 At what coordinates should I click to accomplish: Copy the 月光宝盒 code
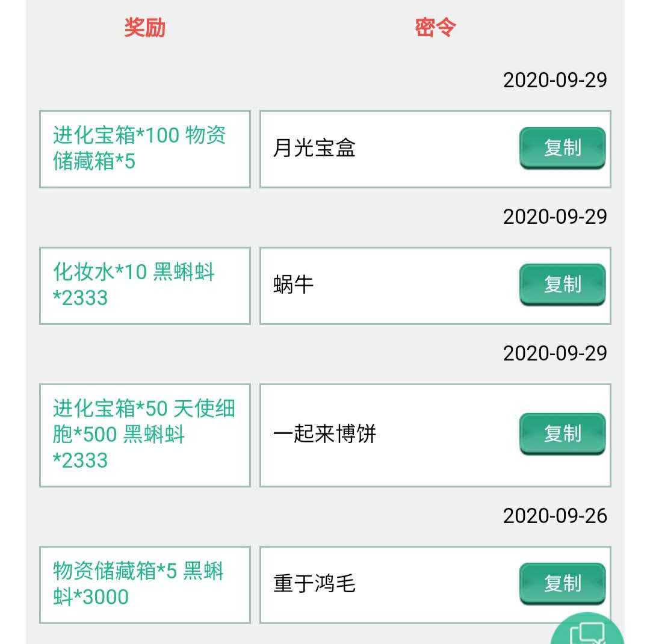click(562, 148)
